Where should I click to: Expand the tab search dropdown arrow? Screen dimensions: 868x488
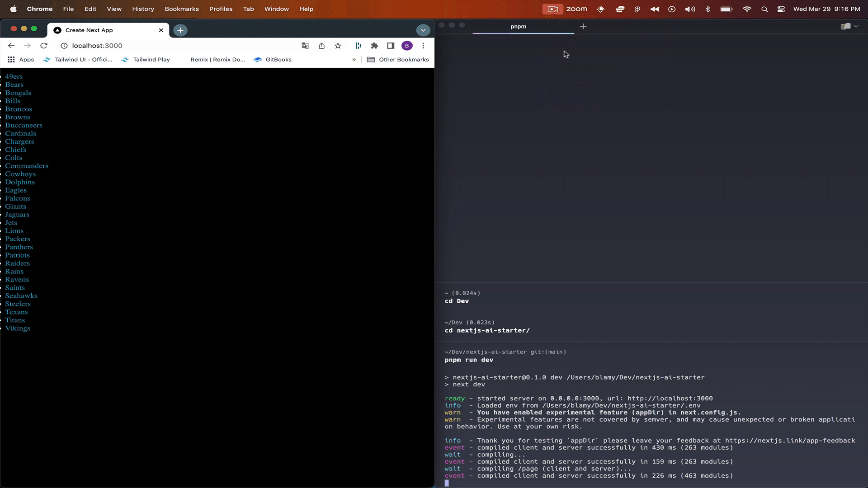tap(423, 30)
